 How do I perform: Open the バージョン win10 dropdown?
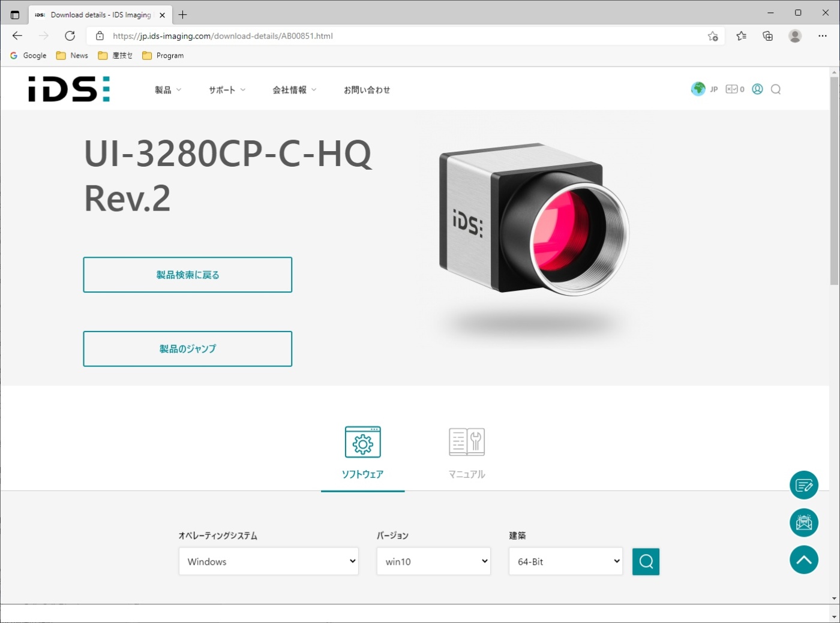pyautogui.click(x=434, y=561)
